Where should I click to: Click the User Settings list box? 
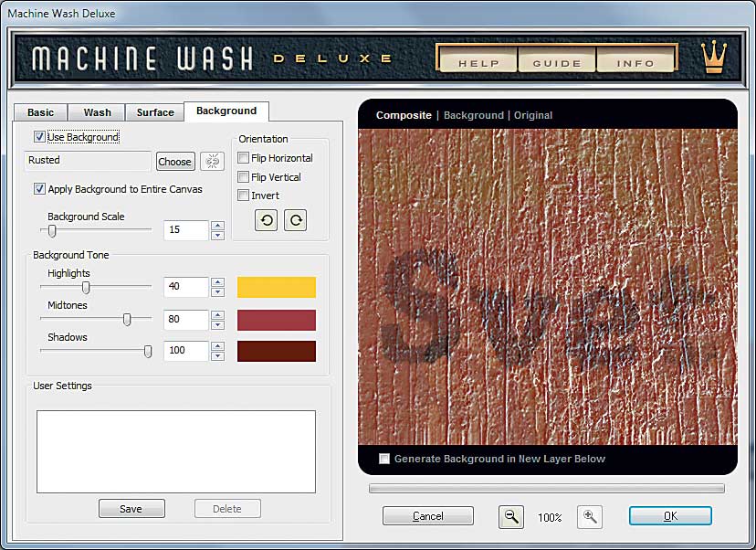[176, 451]
